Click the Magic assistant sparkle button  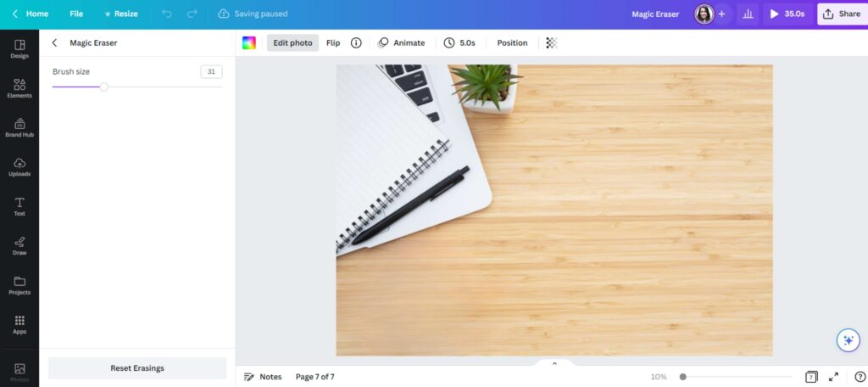tap(848, 340)
